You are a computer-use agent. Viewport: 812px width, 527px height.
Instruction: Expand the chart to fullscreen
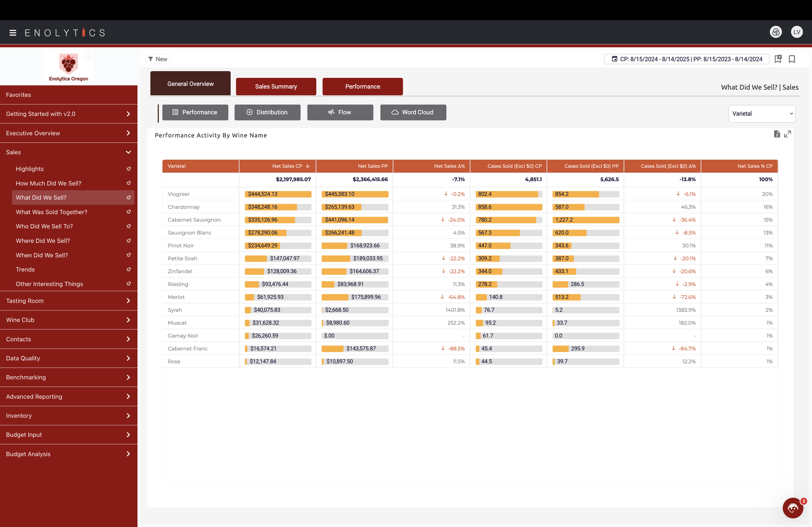[x=787, y=134]
